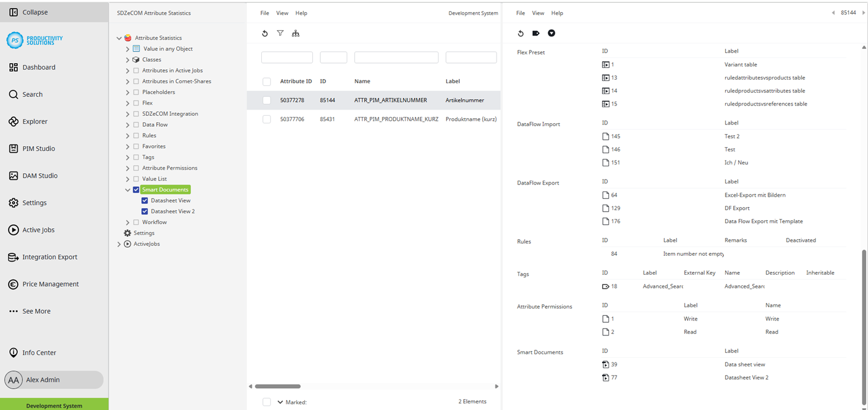
Task: Sort by the Name column header
Action: (362, 81)
